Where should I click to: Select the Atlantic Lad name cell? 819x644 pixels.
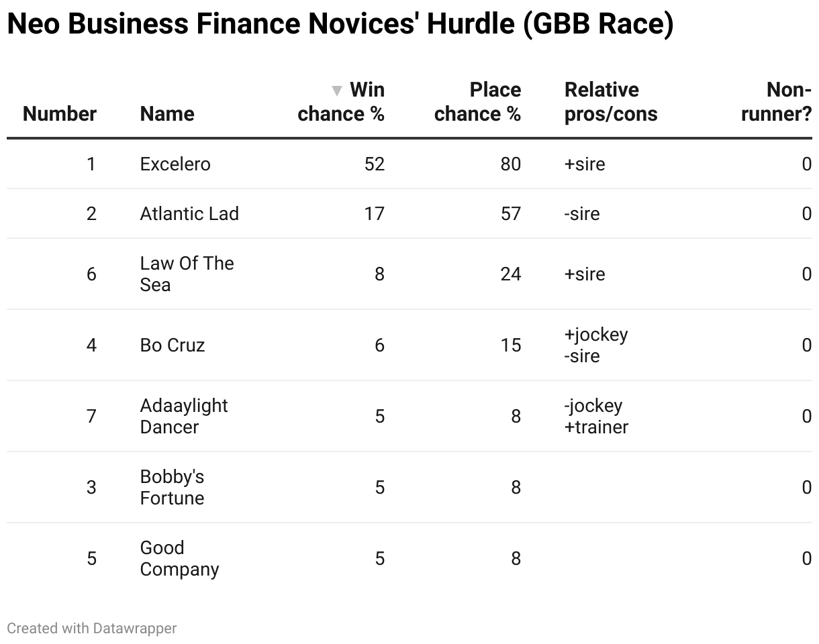coord(189,214)
